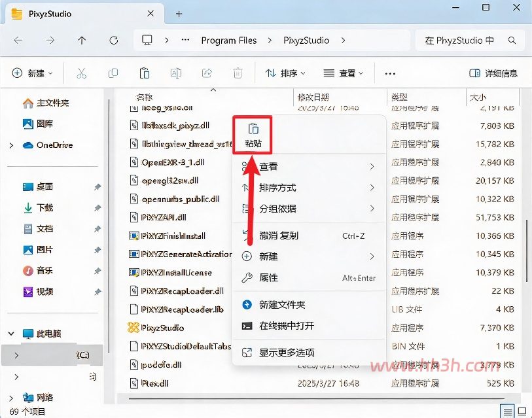Open 视频 videos quick access

(x=38, y=292)
